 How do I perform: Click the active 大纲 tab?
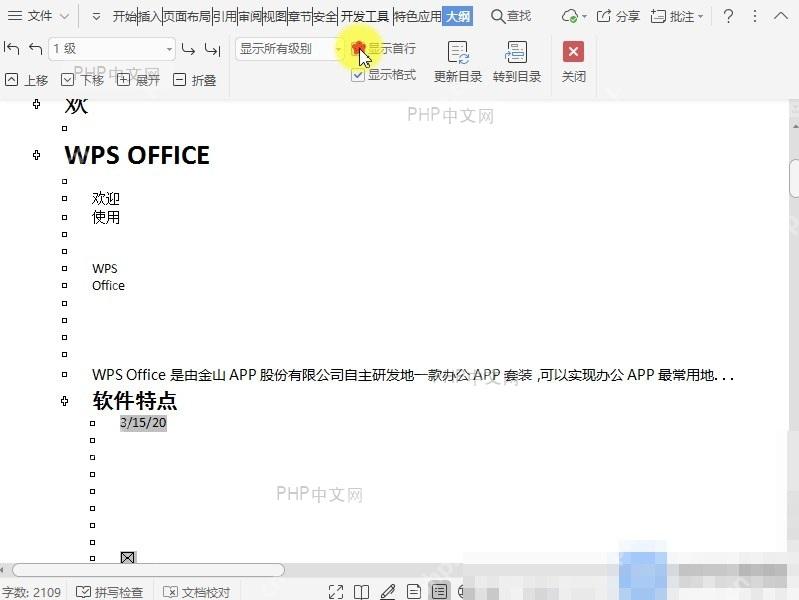point(458,16)
